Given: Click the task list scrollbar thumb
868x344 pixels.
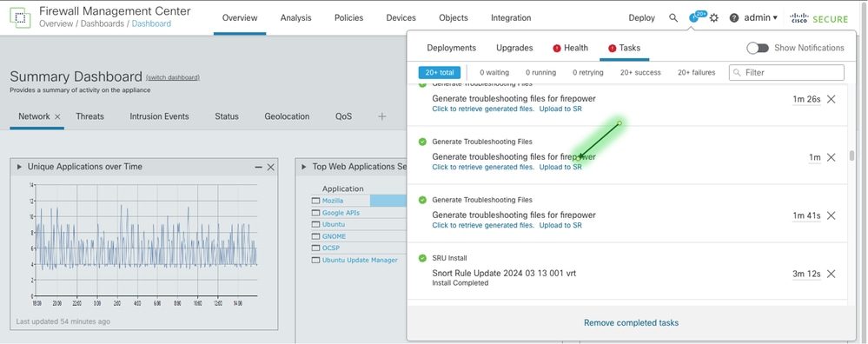Looking at the screenshot, I should coord(851,155).
